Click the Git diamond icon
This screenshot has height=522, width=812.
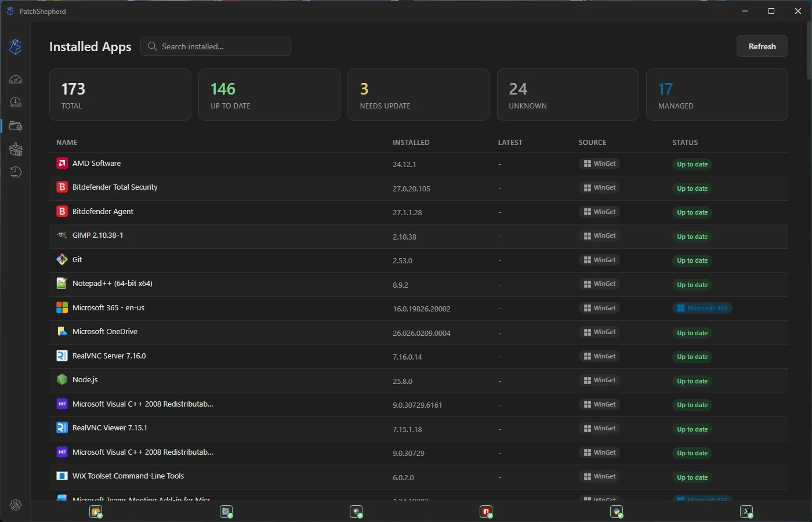click(x=62, y=260)
